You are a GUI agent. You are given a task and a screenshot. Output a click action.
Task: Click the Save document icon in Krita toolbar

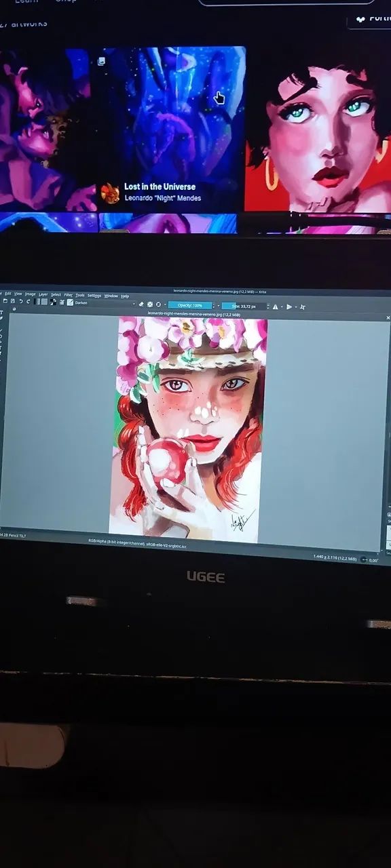click(13, 301)
